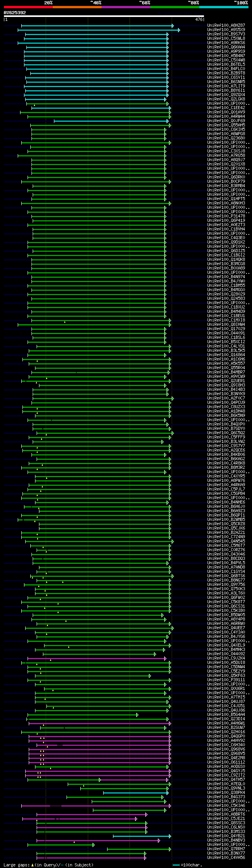Click hit label UniRef100_Q23DI4
The width and height of the screenshot is (252, 868).
click(x=226, y=719)
